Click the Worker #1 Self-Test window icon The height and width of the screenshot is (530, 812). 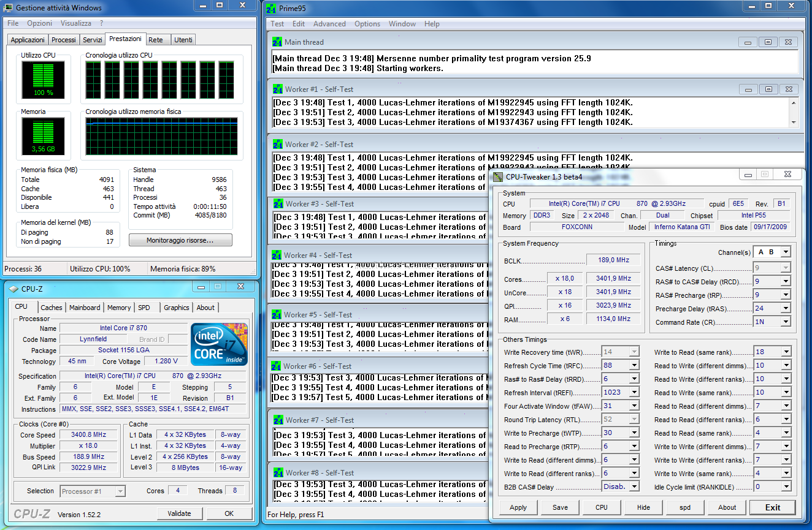pos(278,89)
